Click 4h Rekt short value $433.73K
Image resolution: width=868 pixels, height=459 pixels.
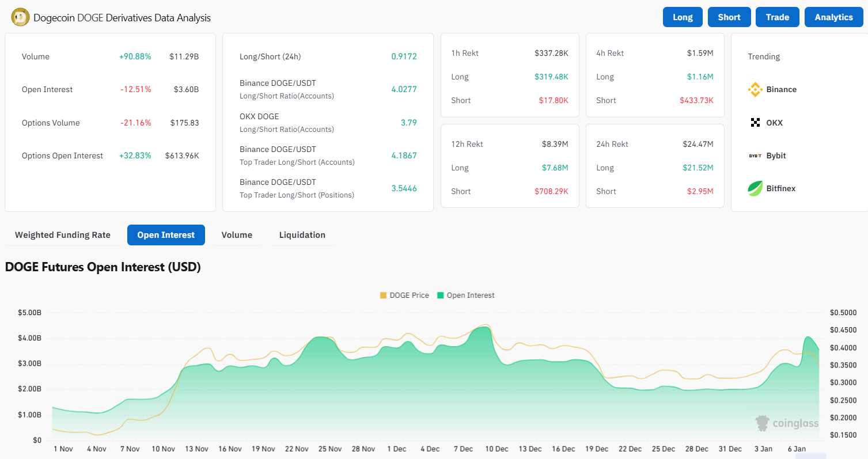click(x=696, y=100)
